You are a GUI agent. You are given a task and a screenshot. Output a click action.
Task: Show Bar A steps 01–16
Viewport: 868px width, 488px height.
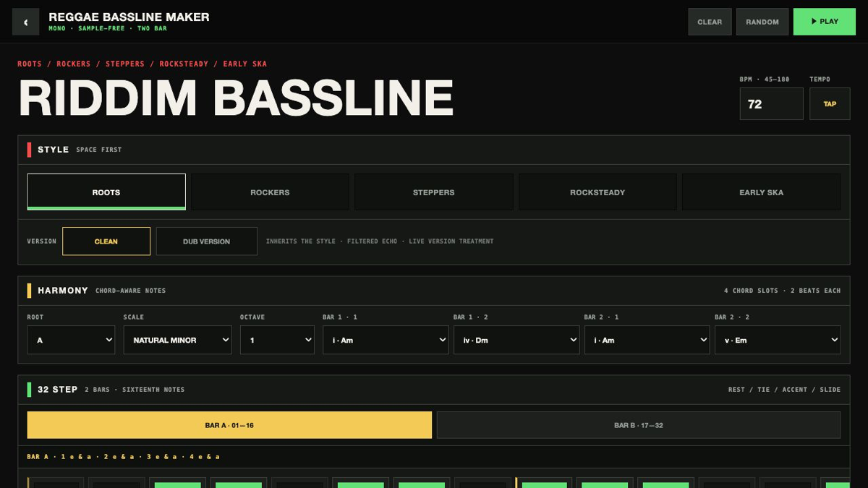click(229, 425)
